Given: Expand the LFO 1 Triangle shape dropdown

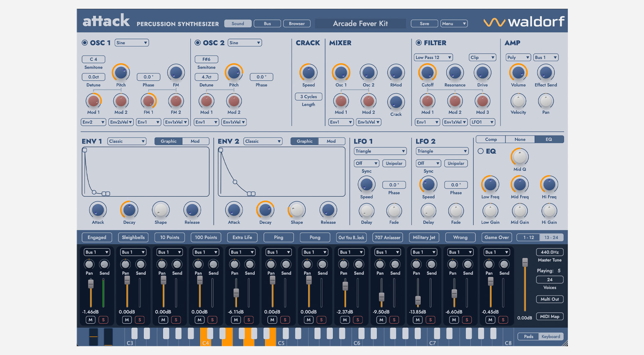Looking at the screenshot, I should [x=380, y=151].
